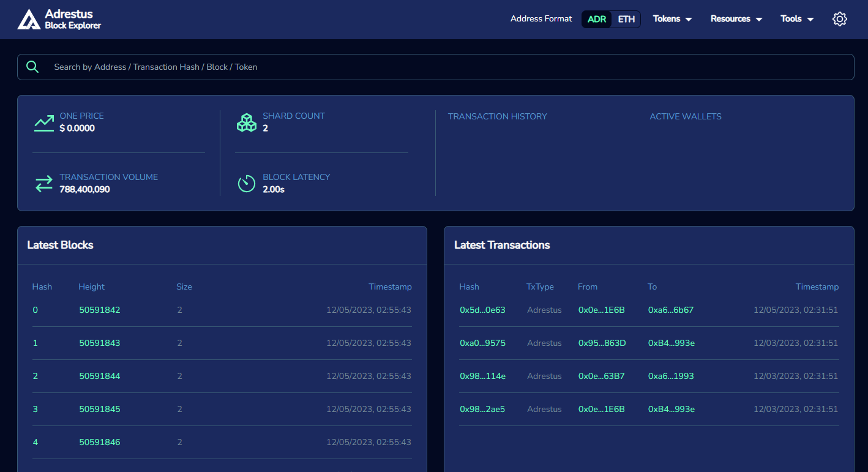Open block height 50591844
This screenshot has height=472, width=868.
click(x=100, y=376)
